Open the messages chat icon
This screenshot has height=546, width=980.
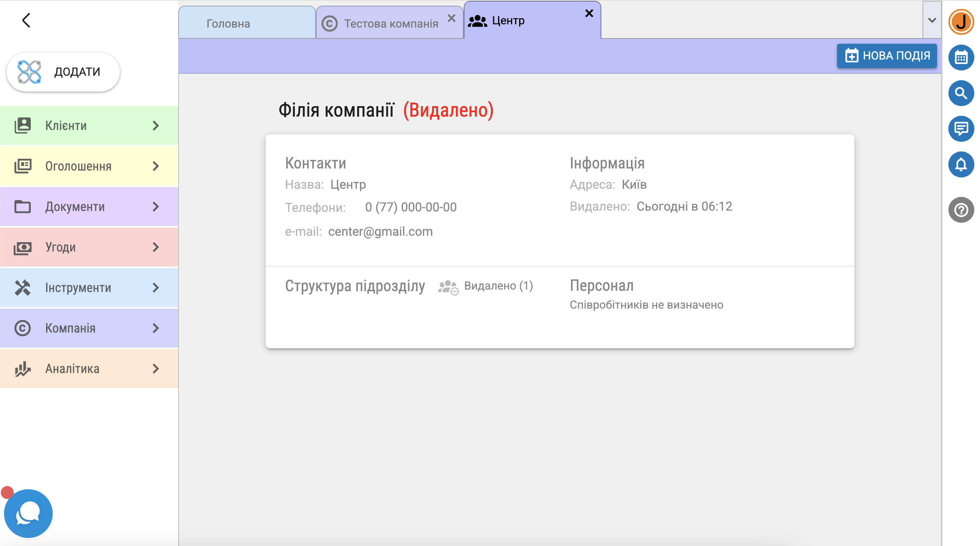point(961,129)
